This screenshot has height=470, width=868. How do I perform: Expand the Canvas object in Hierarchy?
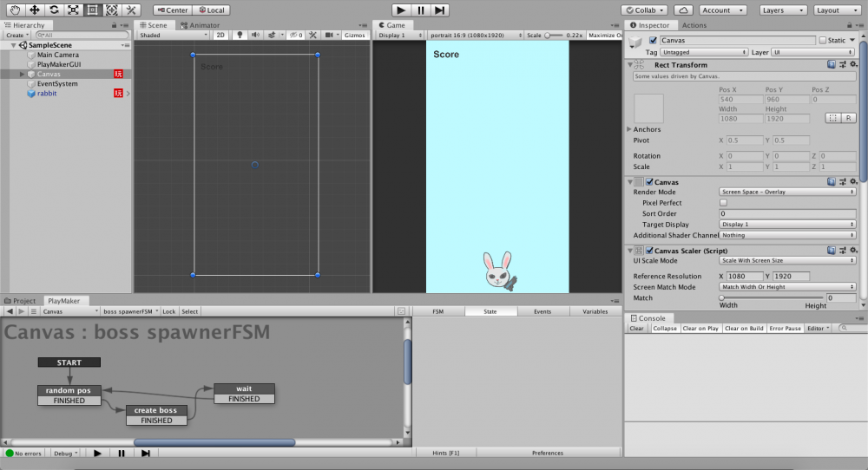pos(22,75)
